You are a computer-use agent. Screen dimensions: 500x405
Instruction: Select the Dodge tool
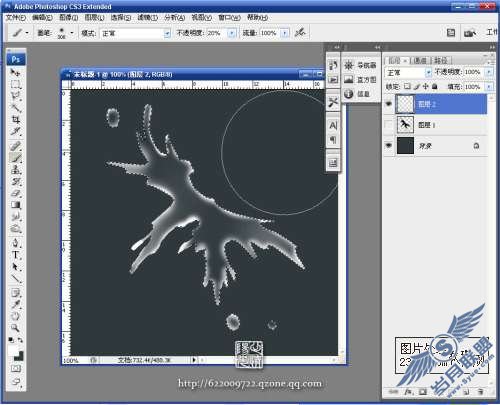(15, 229)
